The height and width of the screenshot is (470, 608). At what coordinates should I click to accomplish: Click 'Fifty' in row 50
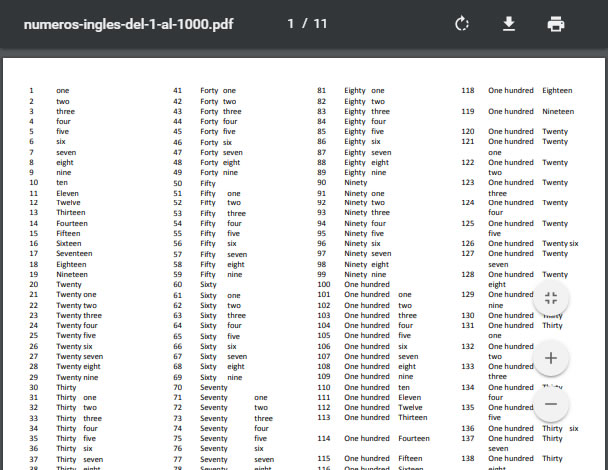[x=208, y=183]
